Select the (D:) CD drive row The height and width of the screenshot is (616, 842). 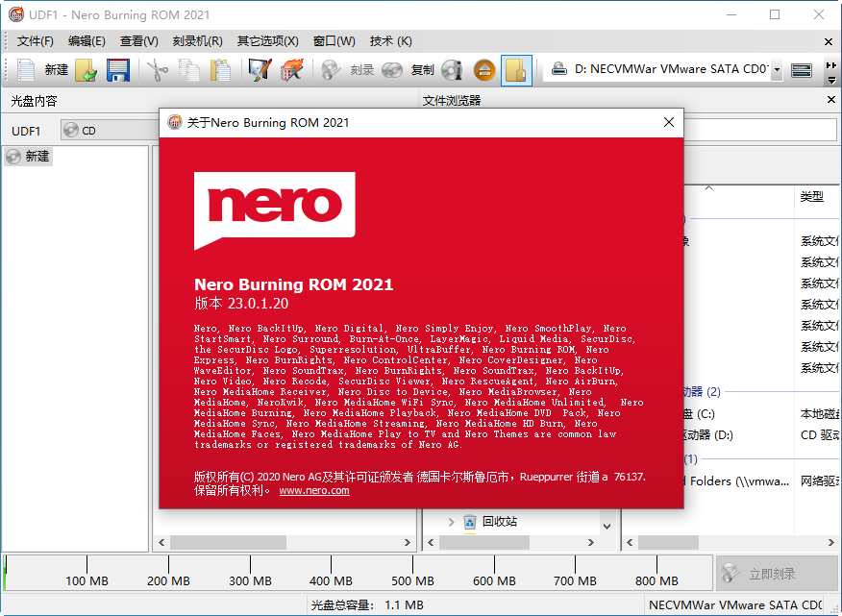(x=761, y=435)
